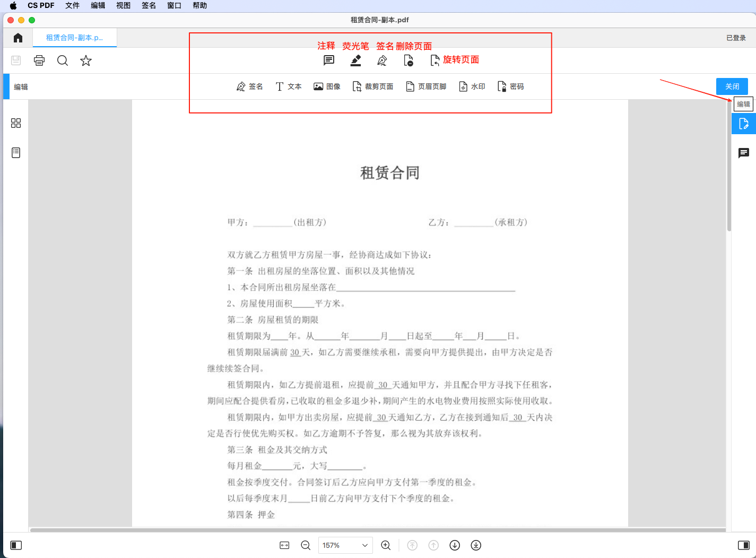Open the Apple menu

click(x=13, y=5)
